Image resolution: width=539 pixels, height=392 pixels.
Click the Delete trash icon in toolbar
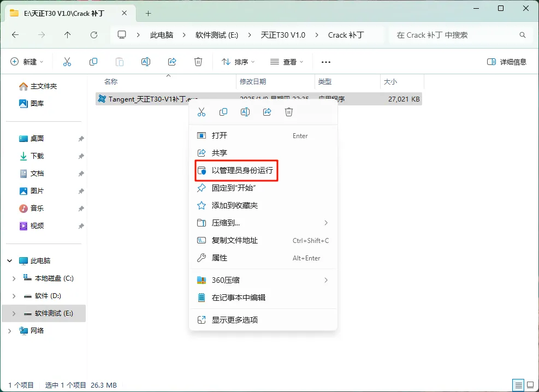coord(198,62)
